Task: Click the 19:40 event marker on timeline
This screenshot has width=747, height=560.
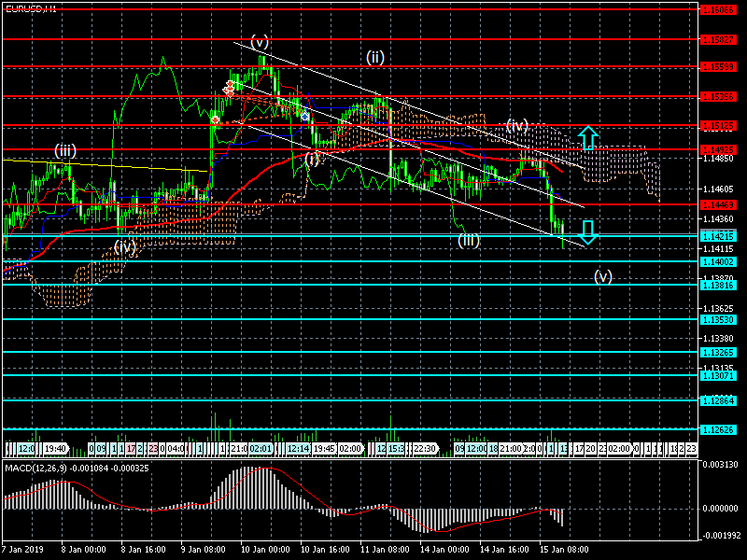Action: pyautogui.click(x=55, y=448)
